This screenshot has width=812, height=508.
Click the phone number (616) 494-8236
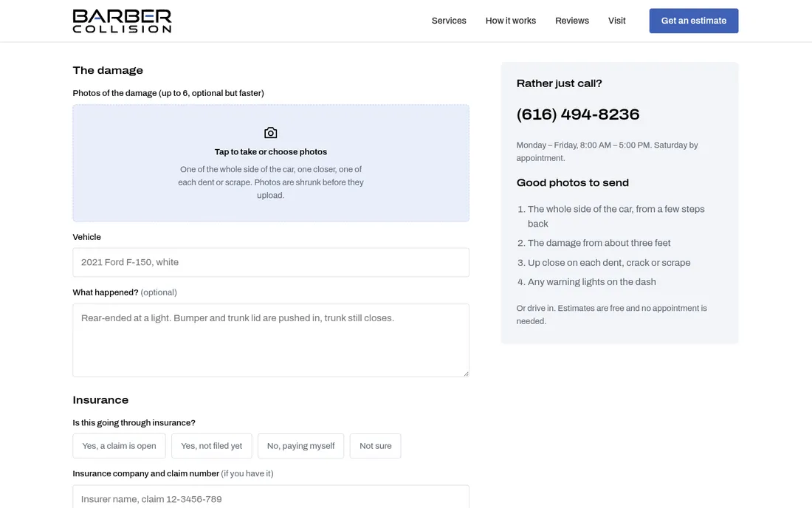(578, 114)
